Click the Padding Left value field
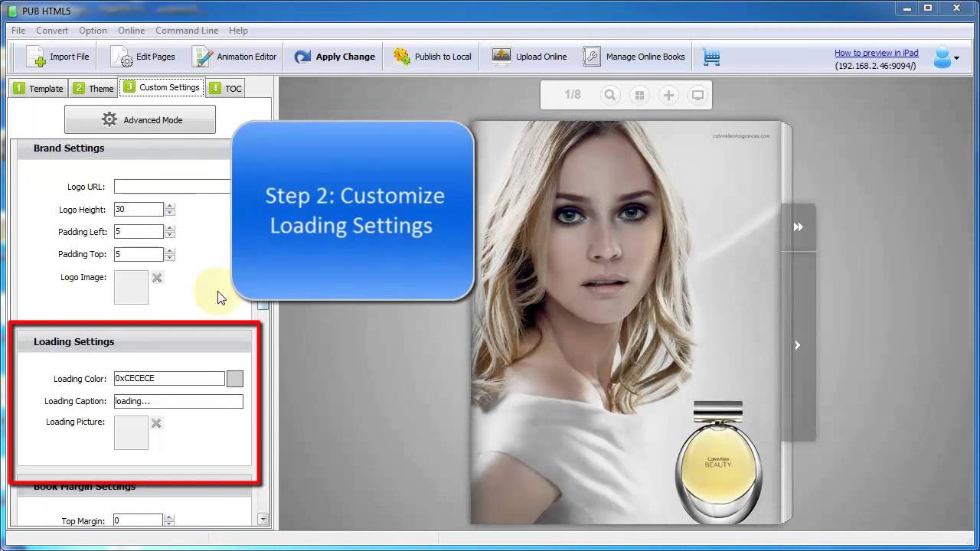 [x=139, y=231]
